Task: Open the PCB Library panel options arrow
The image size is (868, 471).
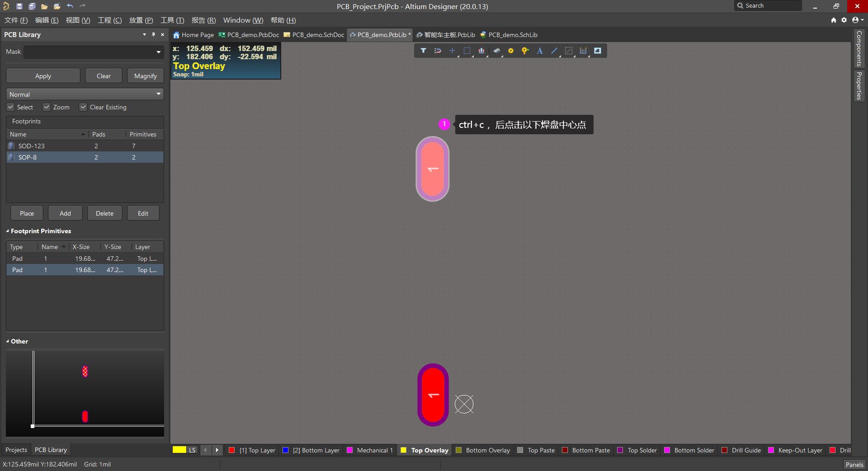Action: 144,35
